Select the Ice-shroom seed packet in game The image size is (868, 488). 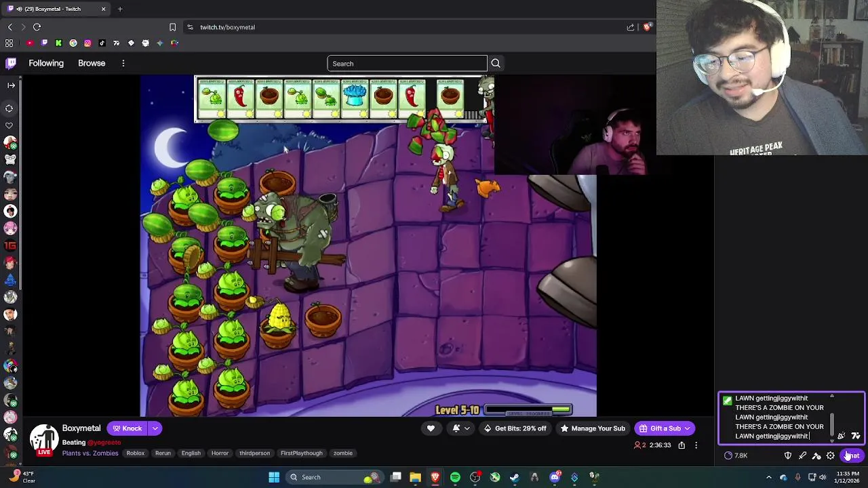point(354,99)
